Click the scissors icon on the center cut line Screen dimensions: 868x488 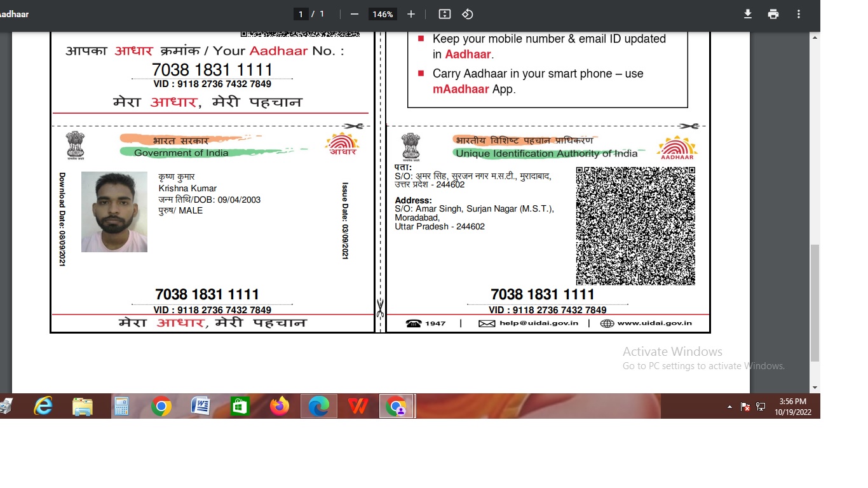[380, 309]
